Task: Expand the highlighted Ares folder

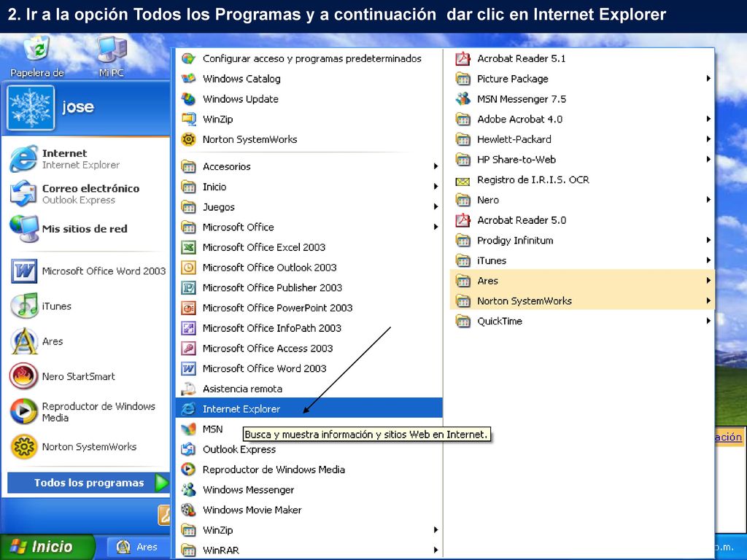Action: 582,281
